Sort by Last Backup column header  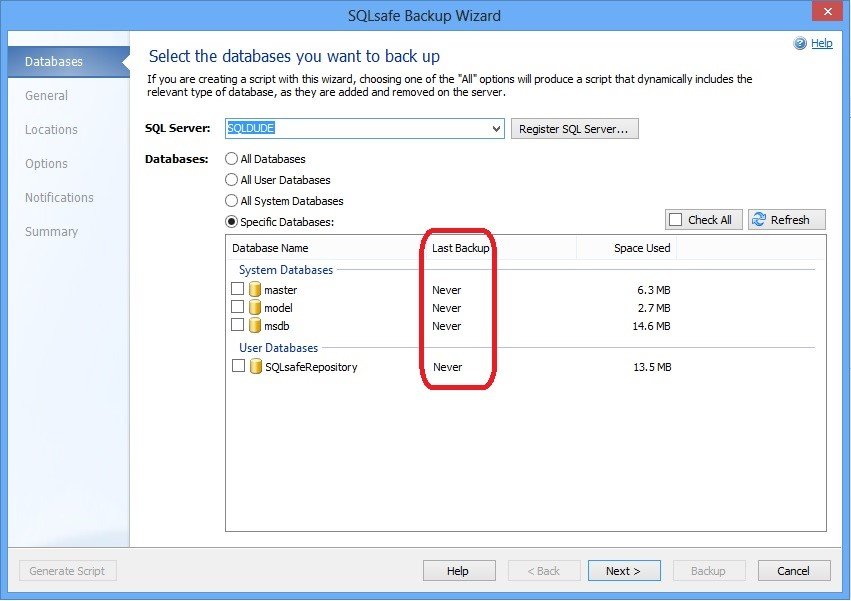point(460,248)
